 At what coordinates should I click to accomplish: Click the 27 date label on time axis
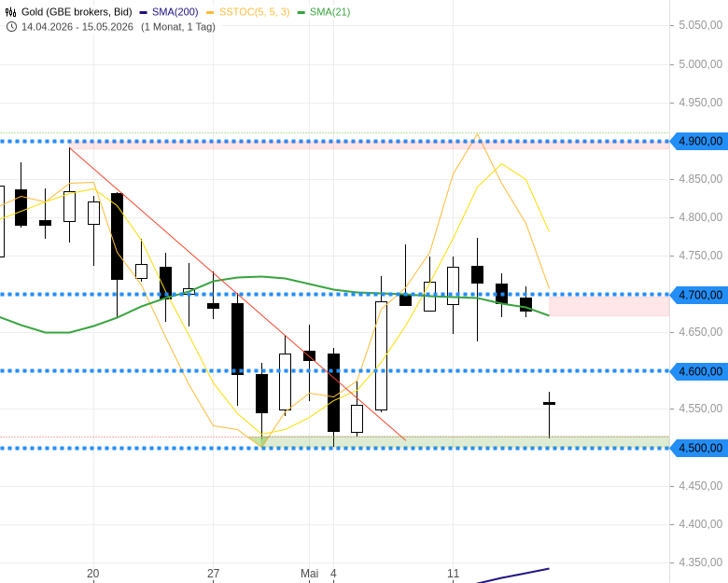[213, 574]
